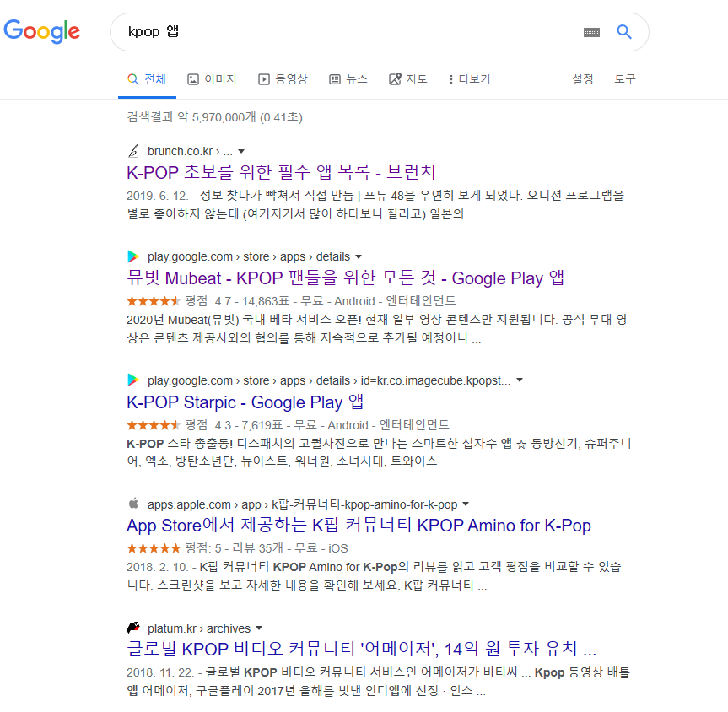Click the Google Play favicon for Starpic
Viewport: 728px width, 712px height.
(x=133, y=380)
